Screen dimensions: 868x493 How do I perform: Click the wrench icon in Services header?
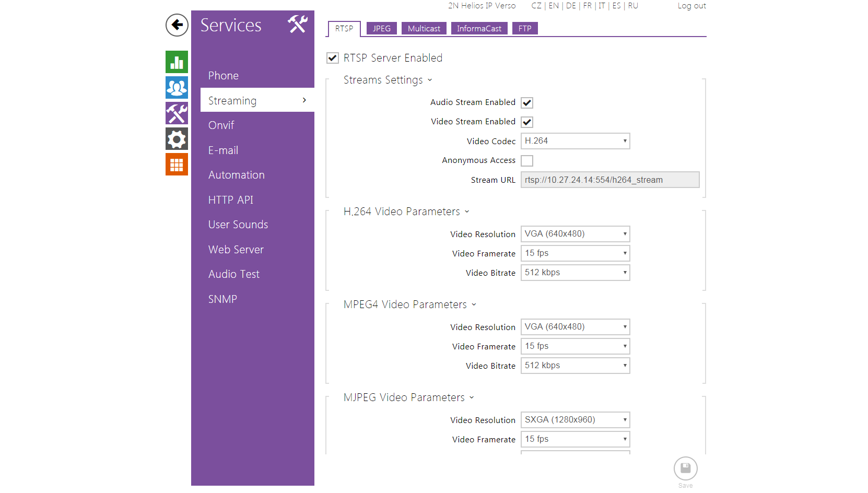pos(297,25)
